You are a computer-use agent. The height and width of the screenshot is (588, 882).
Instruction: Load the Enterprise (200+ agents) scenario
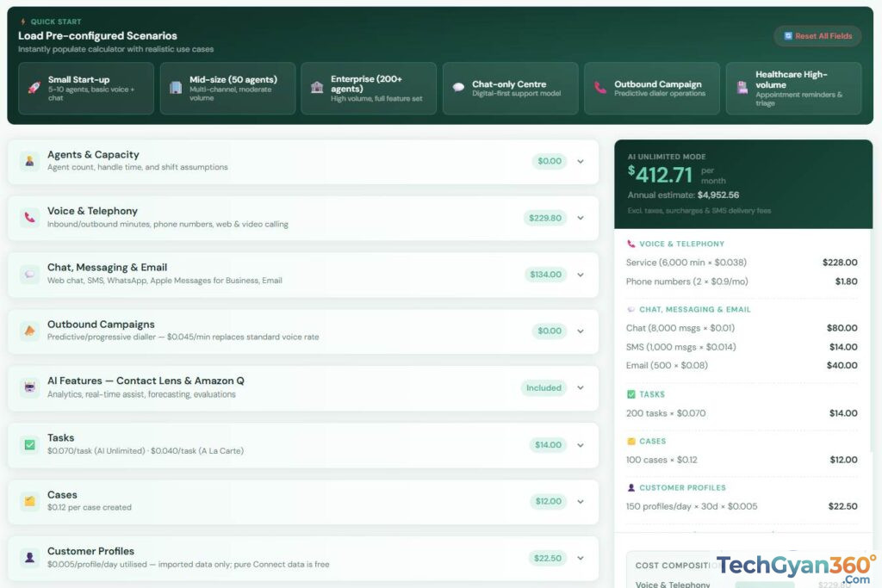pos(369,89)
